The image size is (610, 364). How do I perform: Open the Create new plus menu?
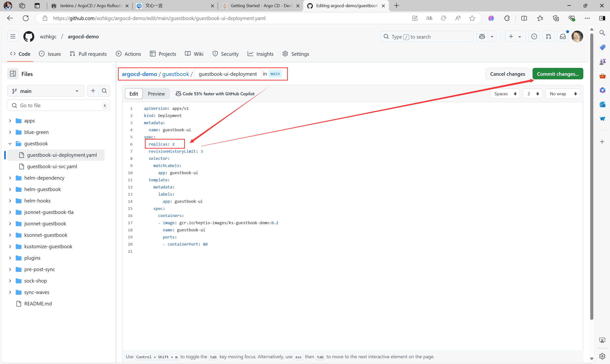(515, 36)
